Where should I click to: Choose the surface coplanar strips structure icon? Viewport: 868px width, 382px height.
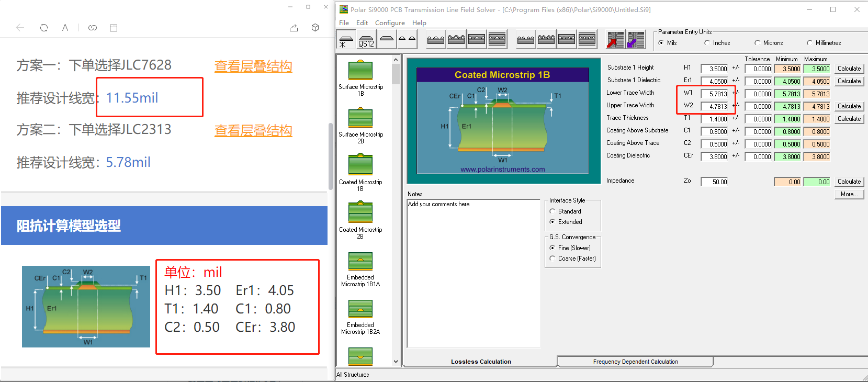(x=436, y=40)
